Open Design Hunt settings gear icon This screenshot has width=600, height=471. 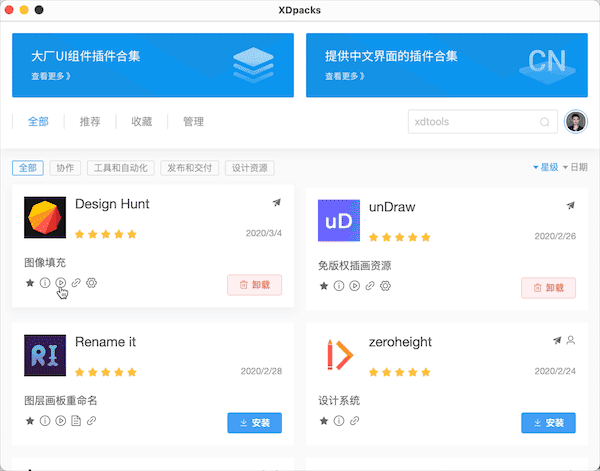[91, 283]
